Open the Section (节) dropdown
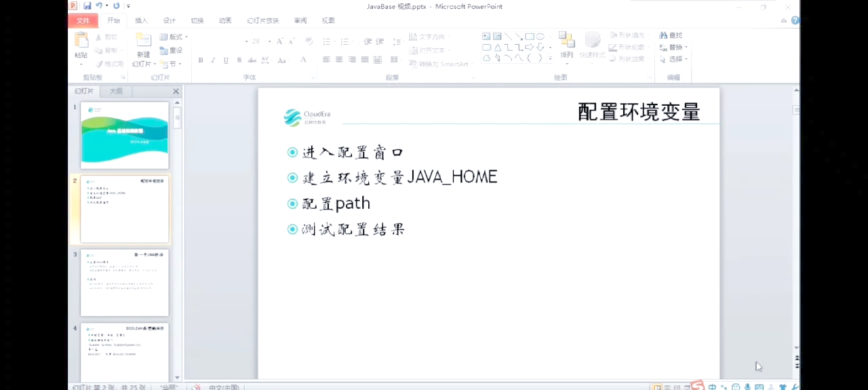The width and height of the screenshot is (868, 390). (174, 64)
